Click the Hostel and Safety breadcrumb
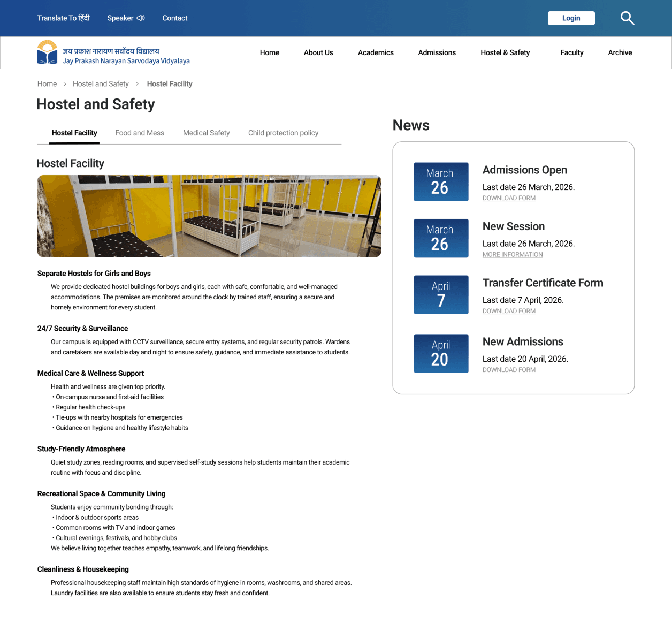This screenshot has width=672, height=638. [101, 84]
